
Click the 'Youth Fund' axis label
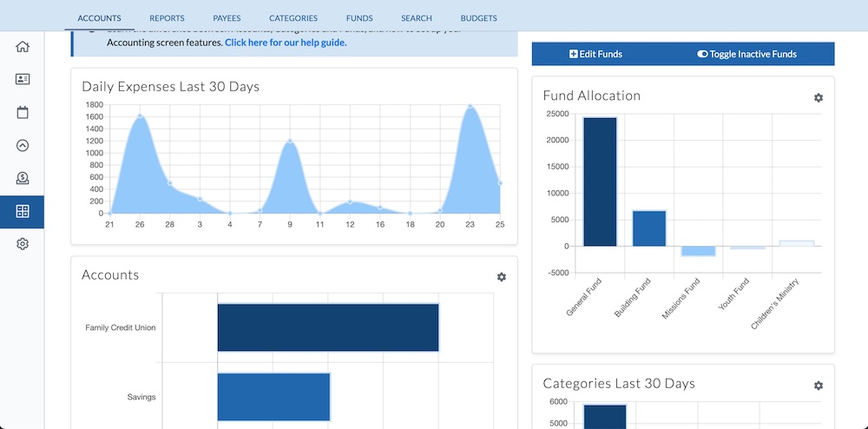(x=733, y=294)
